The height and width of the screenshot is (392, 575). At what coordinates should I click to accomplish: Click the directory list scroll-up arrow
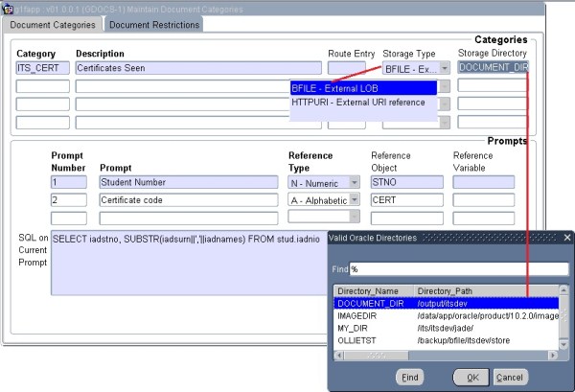563,290
